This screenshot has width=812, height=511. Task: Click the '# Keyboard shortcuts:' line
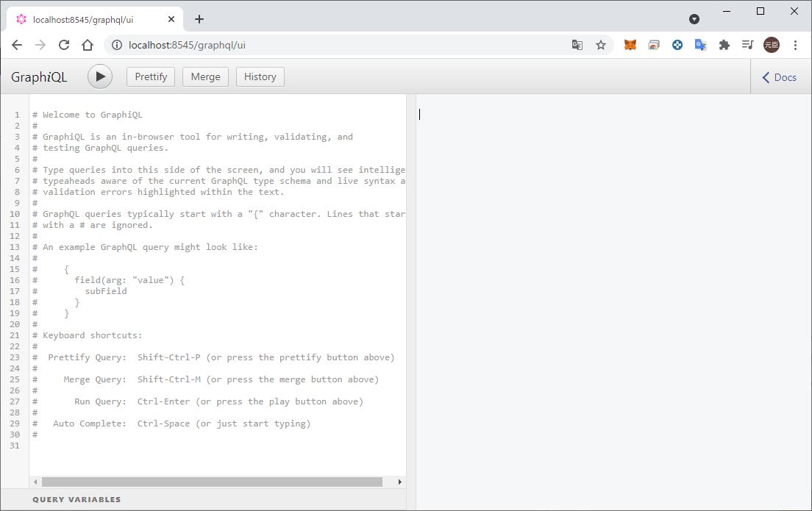tap(87, 335)
